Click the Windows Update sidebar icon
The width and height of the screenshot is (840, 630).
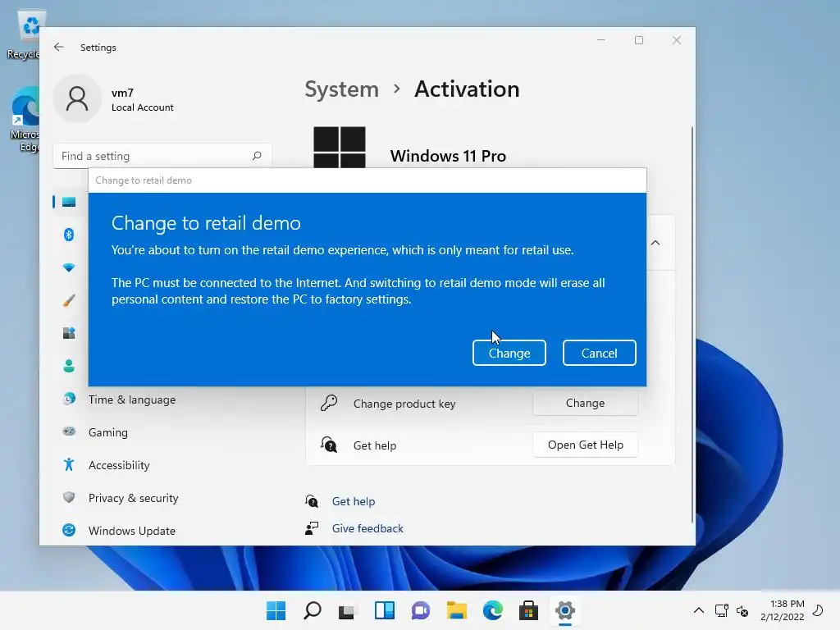(69, 531)
